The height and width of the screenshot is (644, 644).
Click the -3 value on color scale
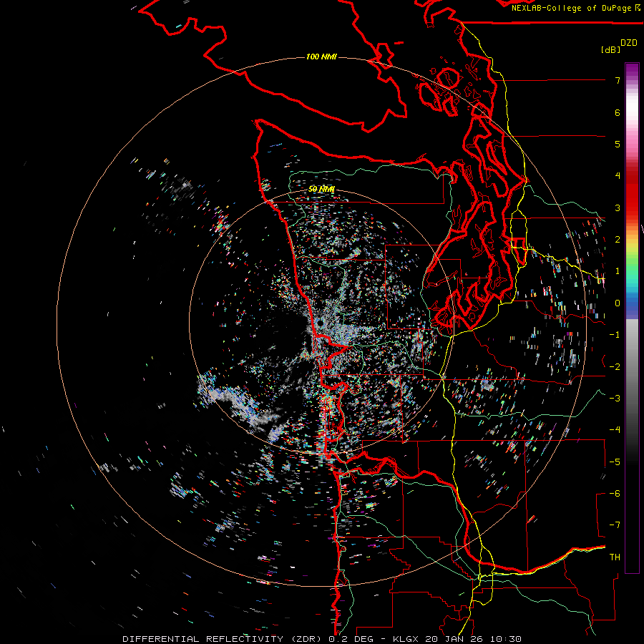(x=615, y=399)
